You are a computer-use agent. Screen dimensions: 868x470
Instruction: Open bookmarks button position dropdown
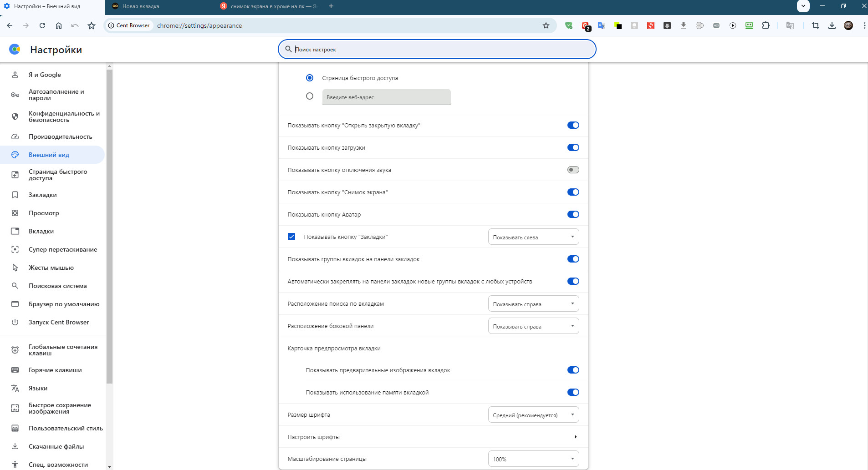pos(533,237)
